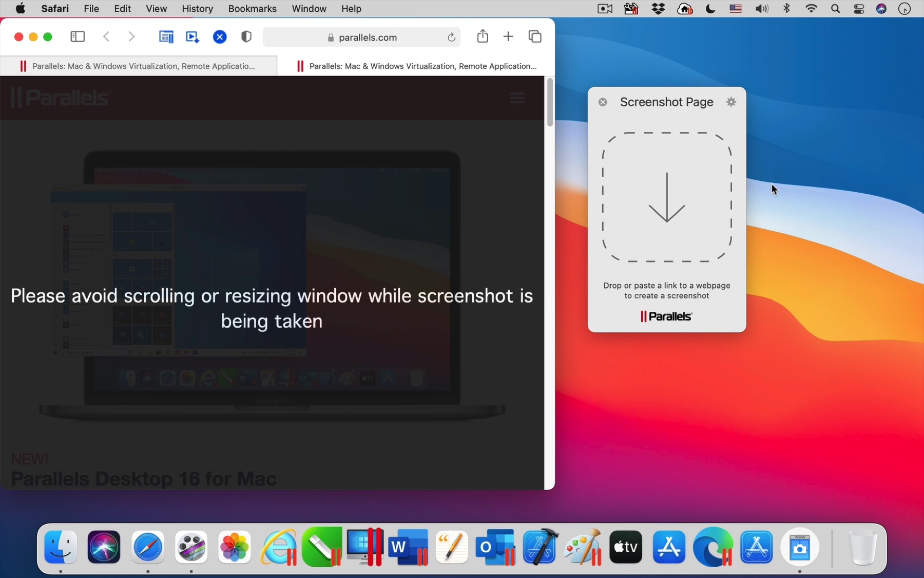Open the Bookmarks menu
The width and height of the screenshot is (924, 578).
point(252,9)
